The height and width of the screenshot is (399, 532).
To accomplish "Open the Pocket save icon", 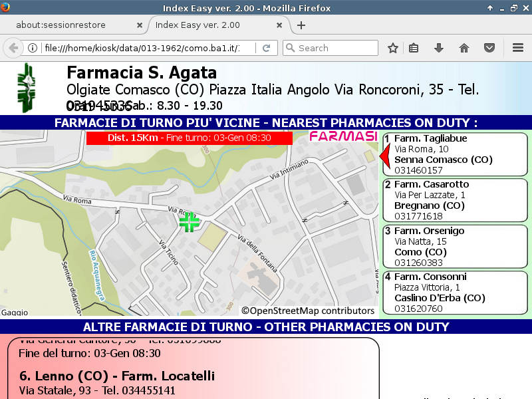I will (489, 48).
